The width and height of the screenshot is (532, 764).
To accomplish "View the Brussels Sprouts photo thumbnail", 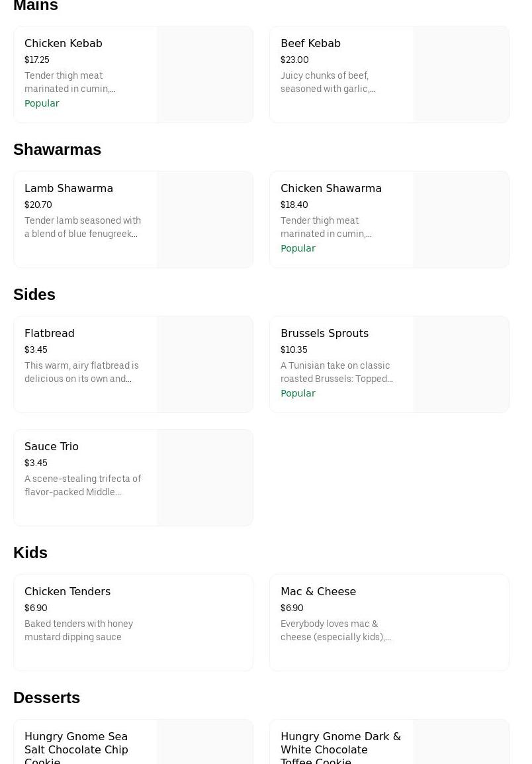I will click(461, 365).
